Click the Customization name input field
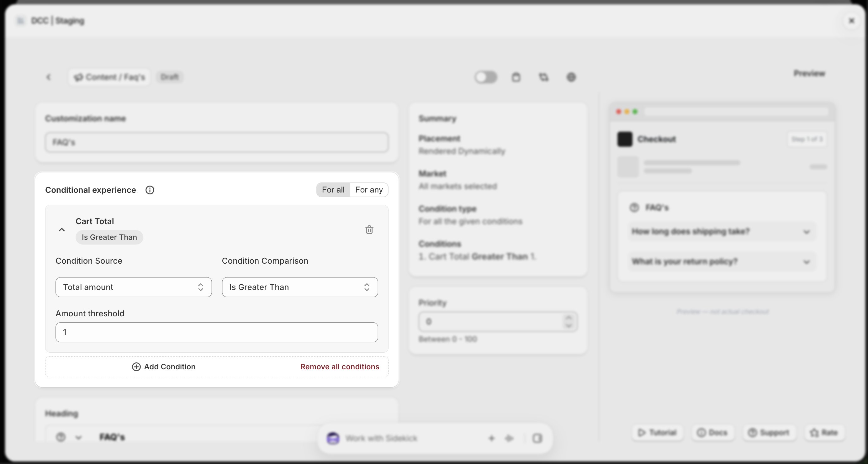Viewport: 868px width, 464px height. point(217,142)
